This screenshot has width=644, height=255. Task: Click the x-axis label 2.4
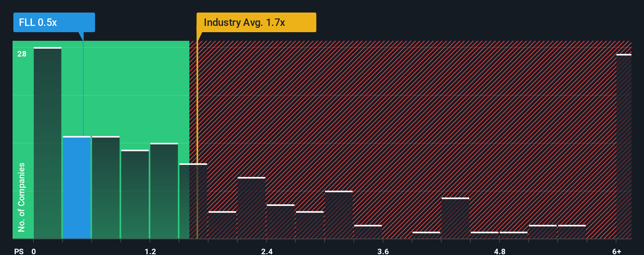[267, 251]
